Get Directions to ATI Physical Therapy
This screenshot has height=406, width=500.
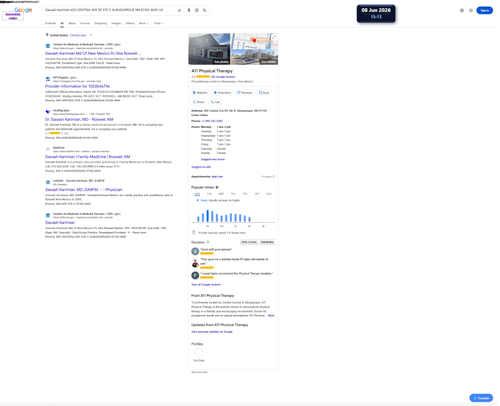222,93
